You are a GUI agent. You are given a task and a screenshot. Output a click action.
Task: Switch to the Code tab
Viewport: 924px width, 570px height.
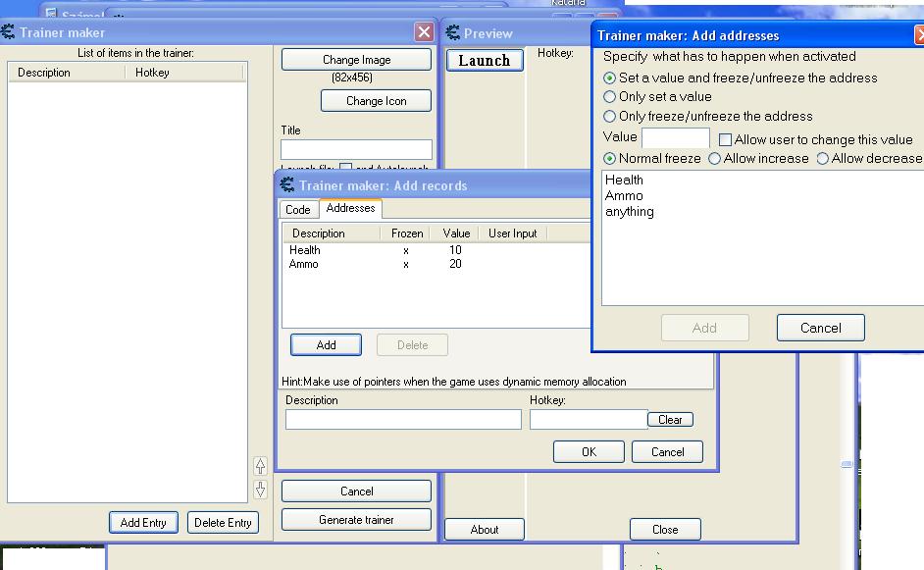[x=298, y=210]
